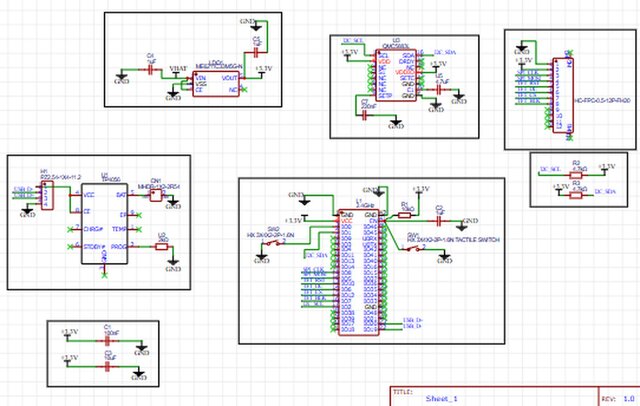640x406 pixels.
Task: Select the H1 USB header connector
Action: pos(47,195)
